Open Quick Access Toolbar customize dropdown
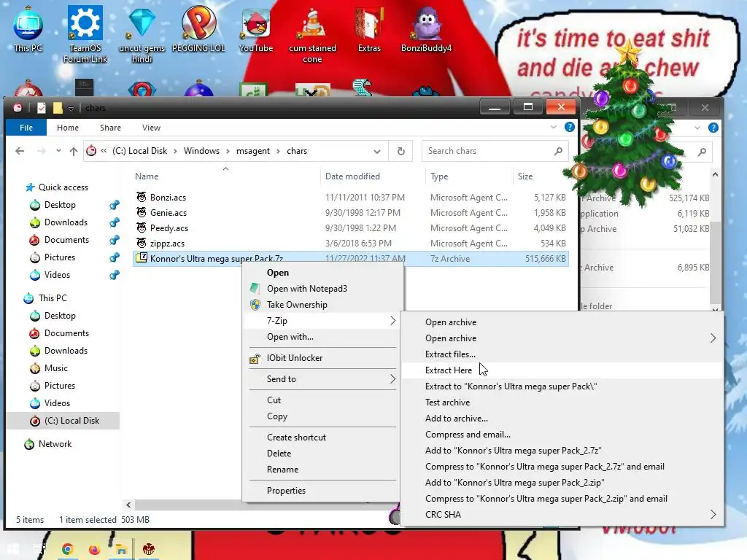This screenshot has height=560, width=747. click(x=71, y=109)
